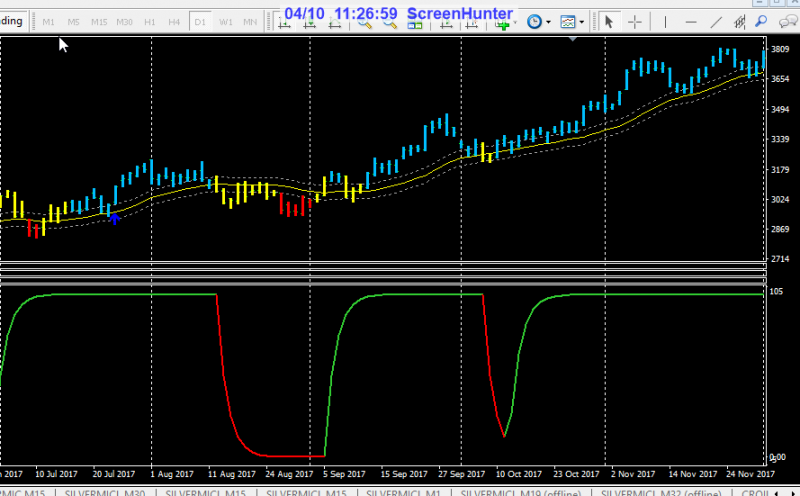Image resolution: width=800 pixels, height=496 pixels.
Task: Open the chart templates icon
Action: coord(567,22)
